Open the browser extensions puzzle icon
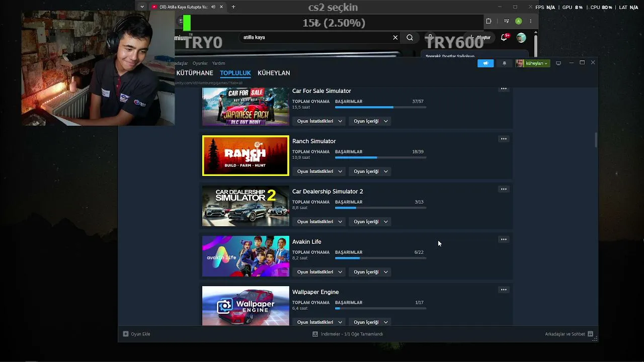 click(489, 21)
